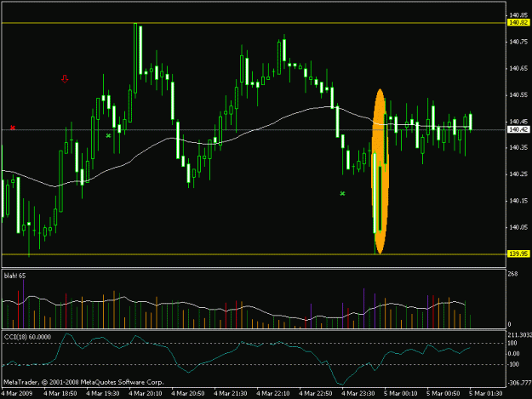
Task: Click the 4 Mar 22:50 time label
Action: coord(316,394)
